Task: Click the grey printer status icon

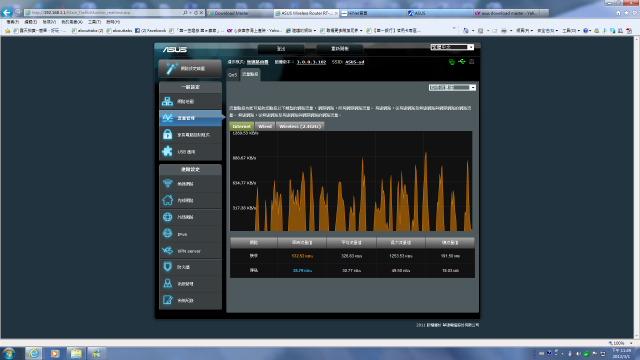Action: 471,62
